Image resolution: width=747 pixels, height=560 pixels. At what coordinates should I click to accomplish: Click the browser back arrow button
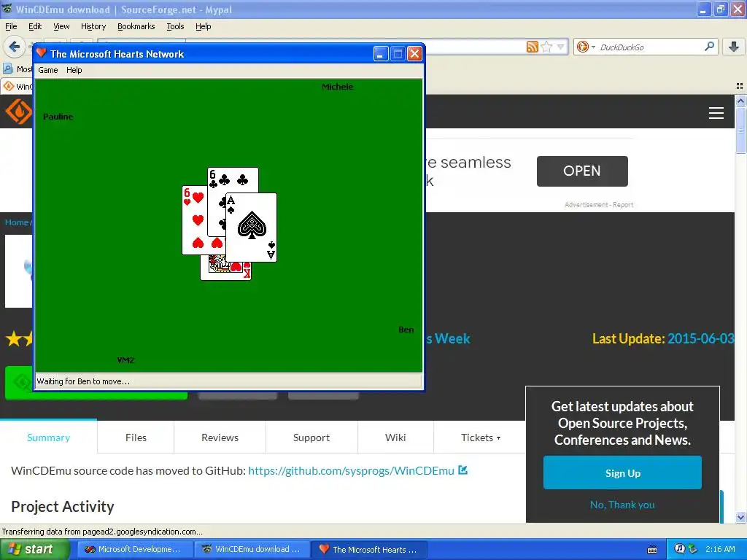click(x=15, y=47)
